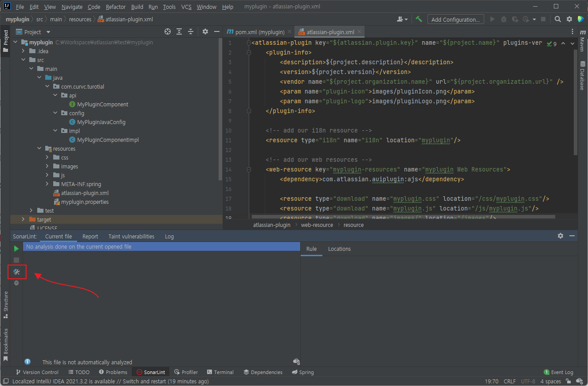Image resolution: width=588 pixels, height=386 pixels.
Task: Click the Select Opened File target icon
Action: pyautogui.click(x=168, y=31)
